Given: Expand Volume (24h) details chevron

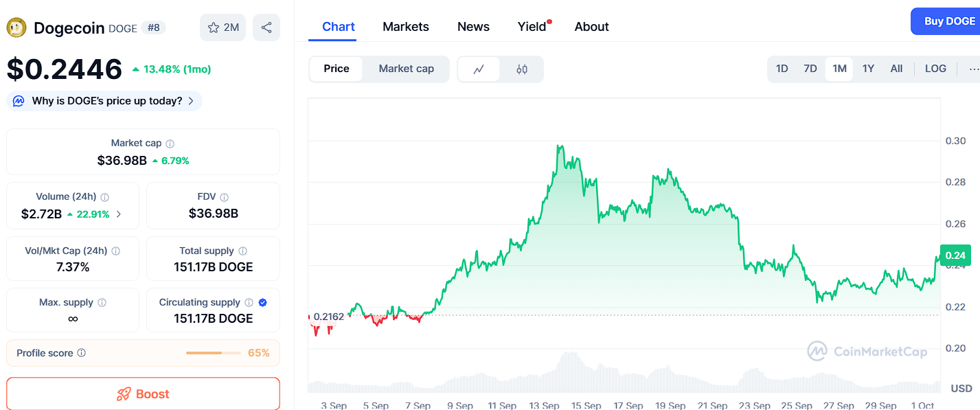Looking at the screenshot, I should point(119,214).
